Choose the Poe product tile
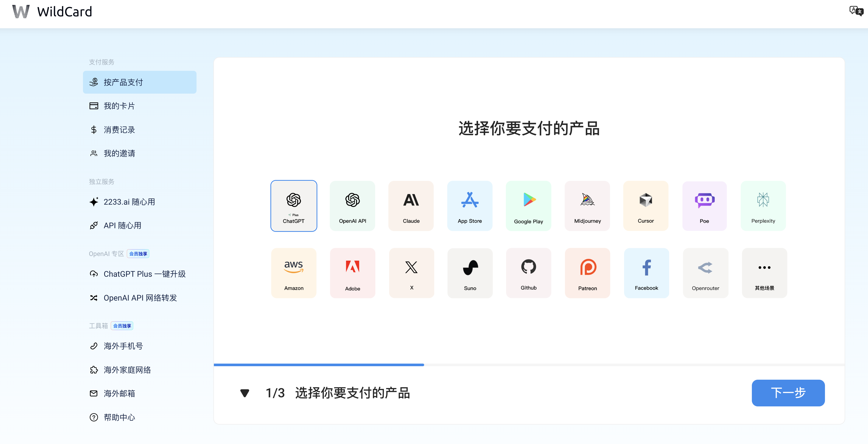 (x=704, y=206)
